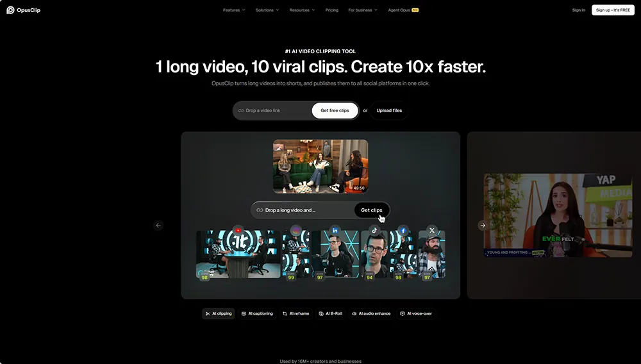The width and height of the screenshot is (641, 364).
Task: Click the TikTok icon above clip
Action: point(374,231)
